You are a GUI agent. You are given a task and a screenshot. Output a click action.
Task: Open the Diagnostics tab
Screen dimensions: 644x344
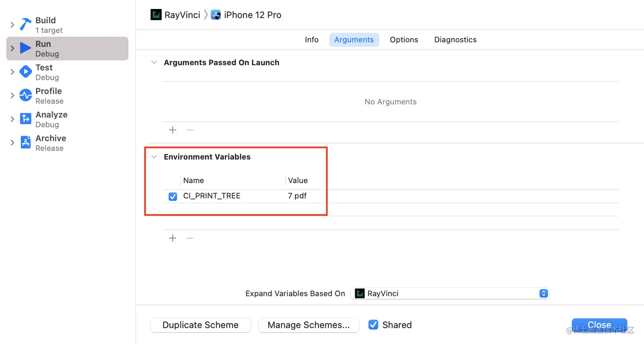(x=455, y=40)
